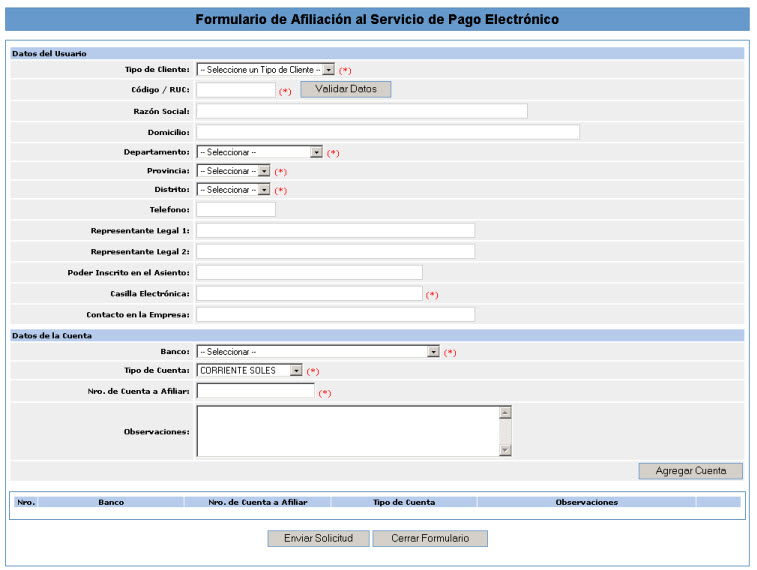Click the Datos de la Cuenta section heading
757x570 pixels.
click(52, 335)
